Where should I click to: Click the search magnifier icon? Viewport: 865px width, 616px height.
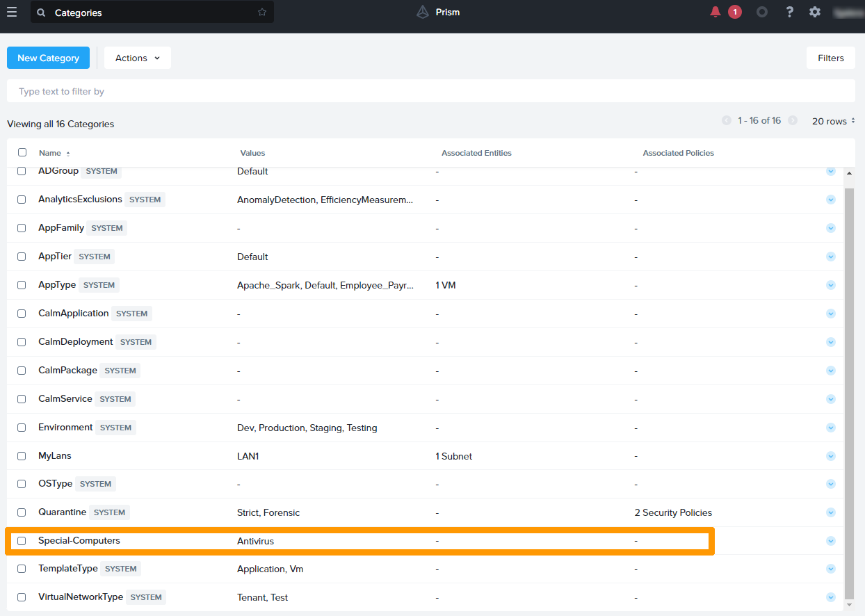(x=42, y=13)
